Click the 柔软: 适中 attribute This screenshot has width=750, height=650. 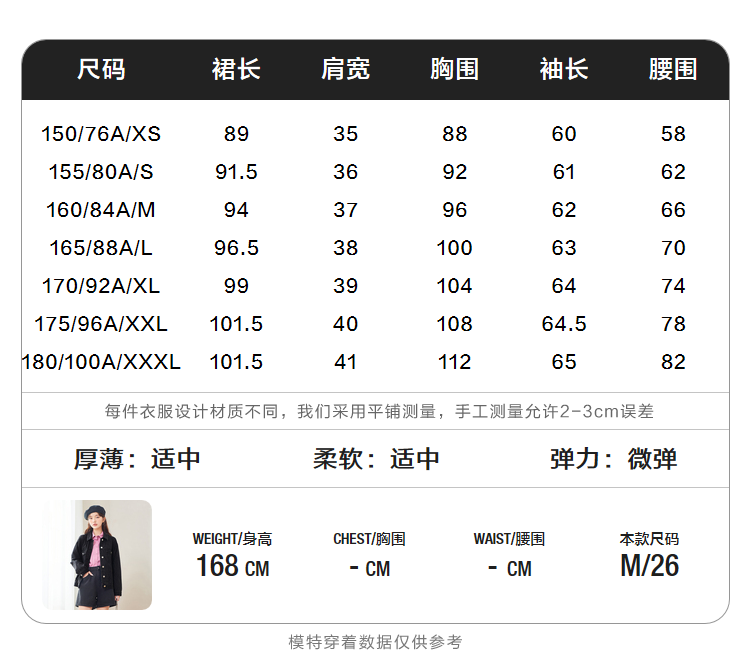[376, 459]
